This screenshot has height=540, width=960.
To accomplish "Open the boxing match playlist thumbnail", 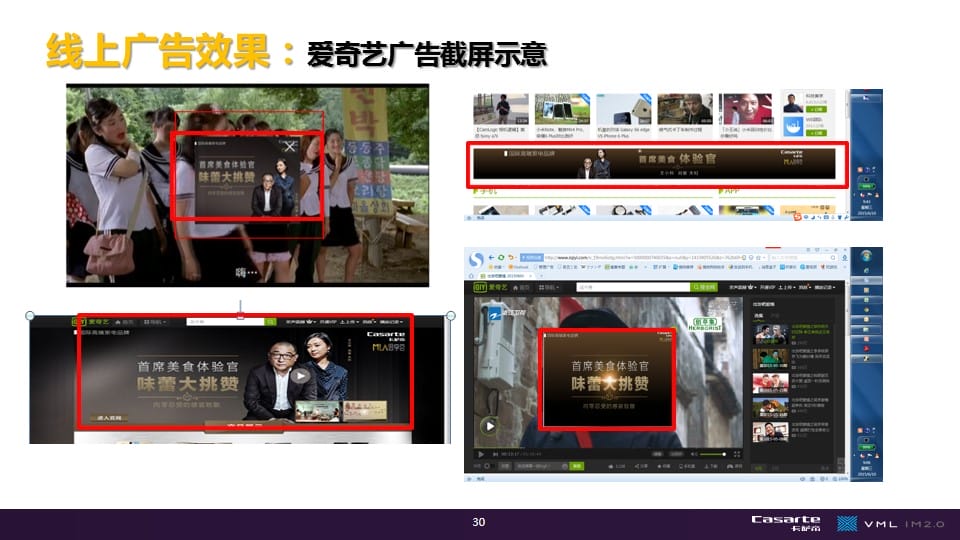I will click(770, 335).
